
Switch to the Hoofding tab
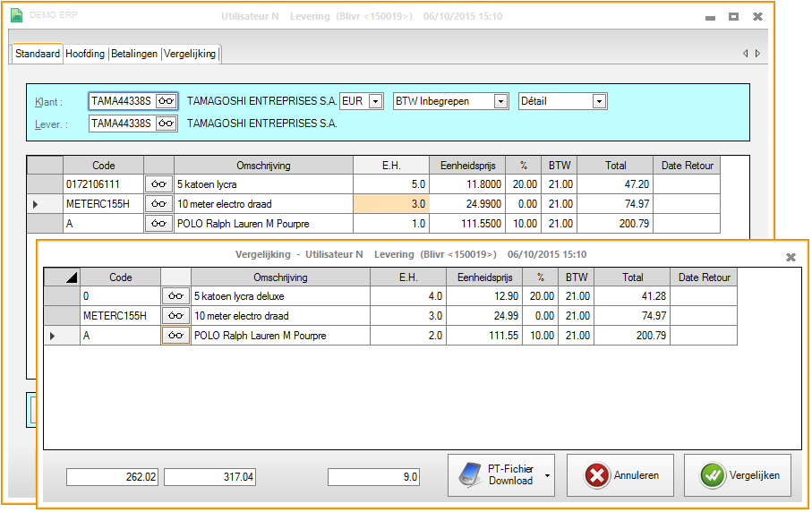coord(85,54)
